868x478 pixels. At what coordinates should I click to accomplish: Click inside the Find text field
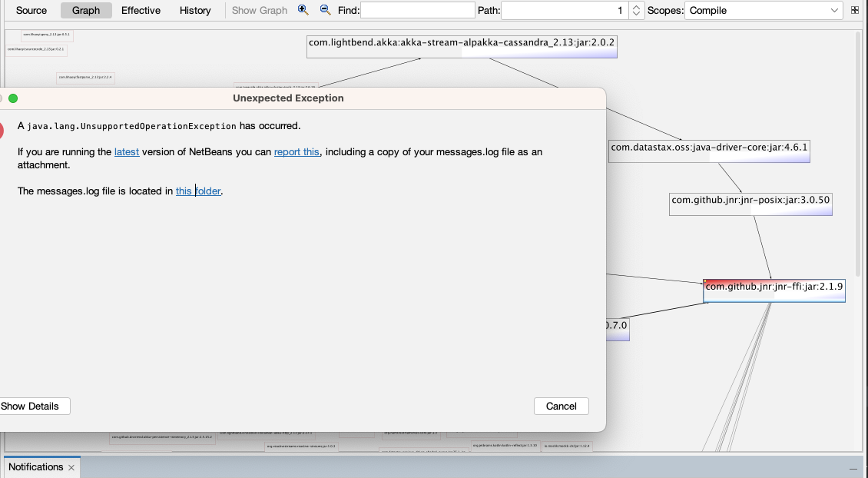pyautogui.click(x=417, y=9)
